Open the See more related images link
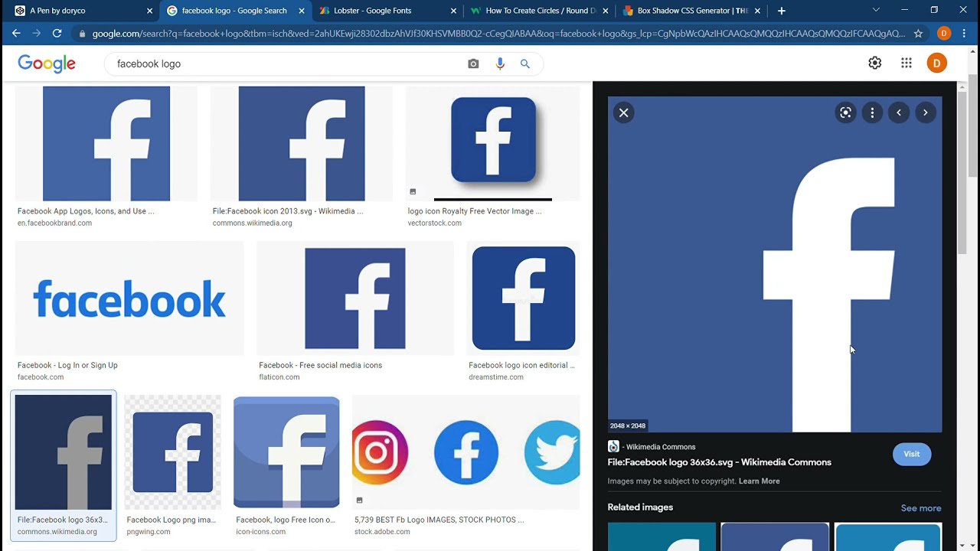Viewport: 980px width, 551px height. (921, 508)
